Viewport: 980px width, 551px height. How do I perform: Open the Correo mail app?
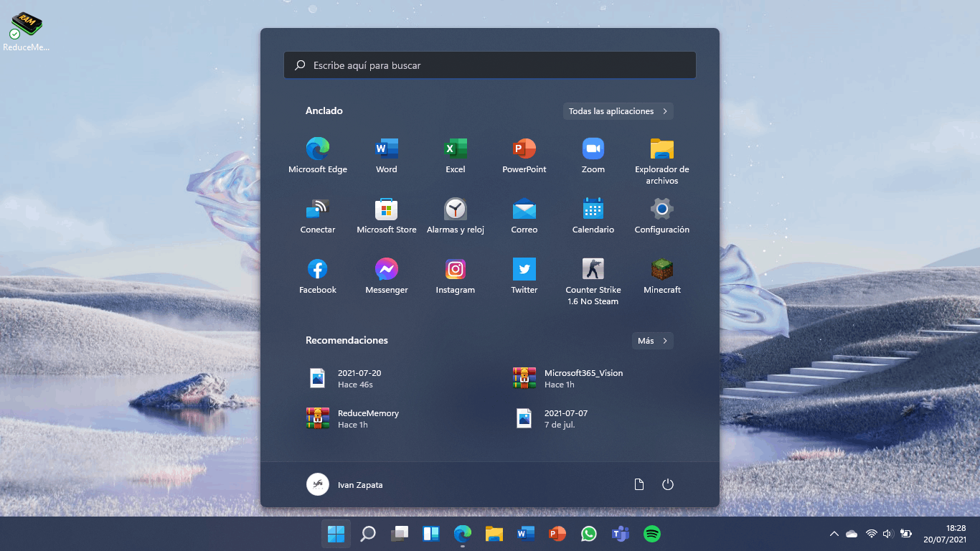524,216
